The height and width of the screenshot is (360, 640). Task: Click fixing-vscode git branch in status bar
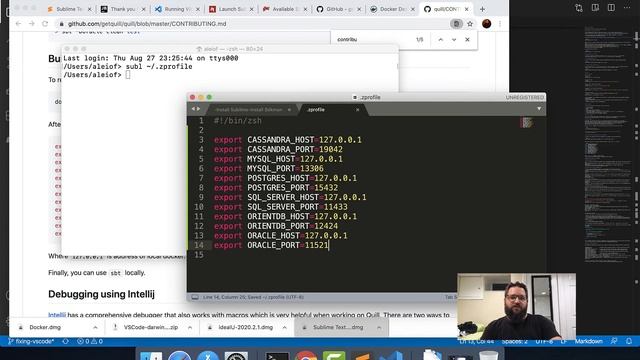pos(31,341)
